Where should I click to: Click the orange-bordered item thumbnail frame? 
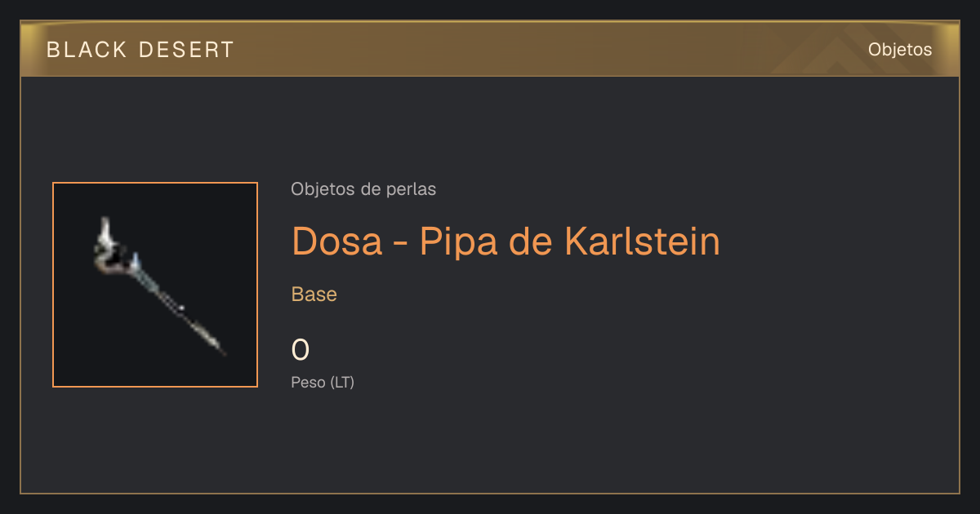click(155, 285)
